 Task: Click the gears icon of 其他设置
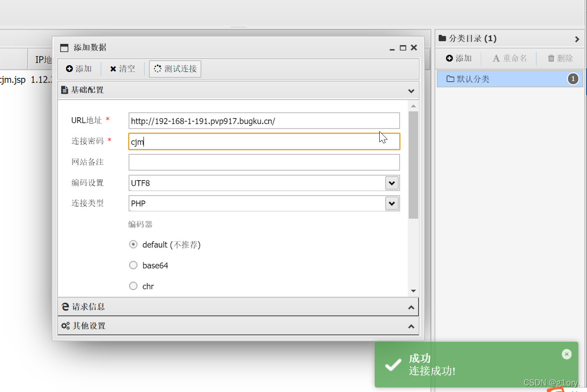tap(66, 326)
